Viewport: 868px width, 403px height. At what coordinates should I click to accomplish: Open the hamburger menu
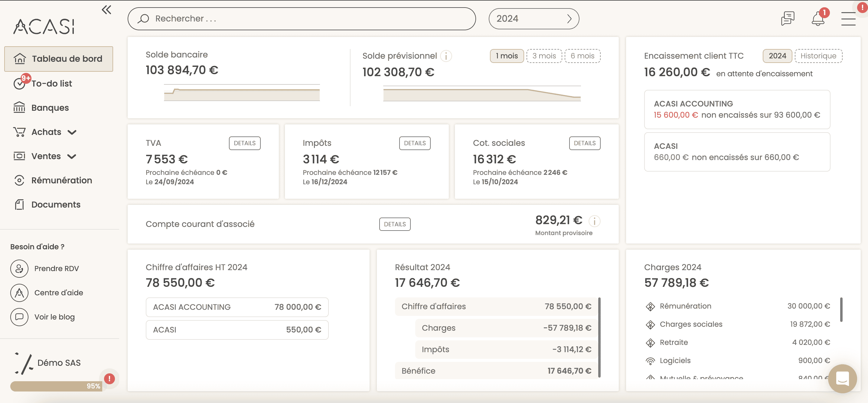(x=848, y=18)
